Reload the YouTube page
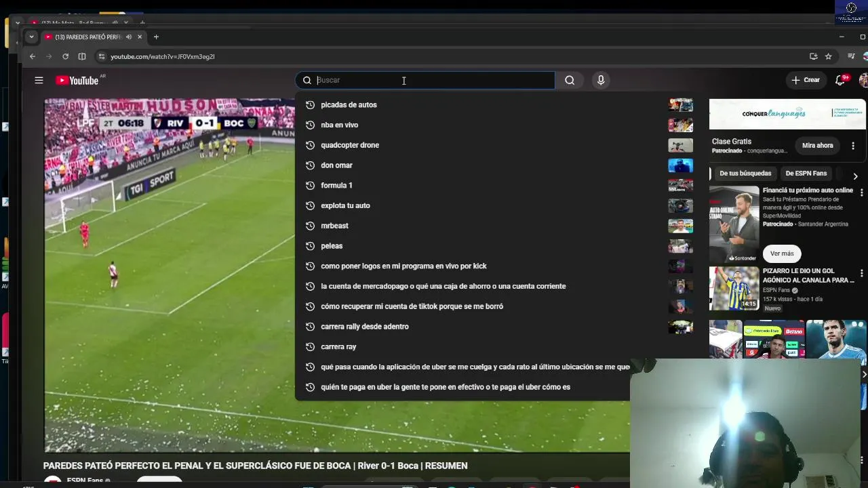Screen dimensions: 868x488 point(65,56)
